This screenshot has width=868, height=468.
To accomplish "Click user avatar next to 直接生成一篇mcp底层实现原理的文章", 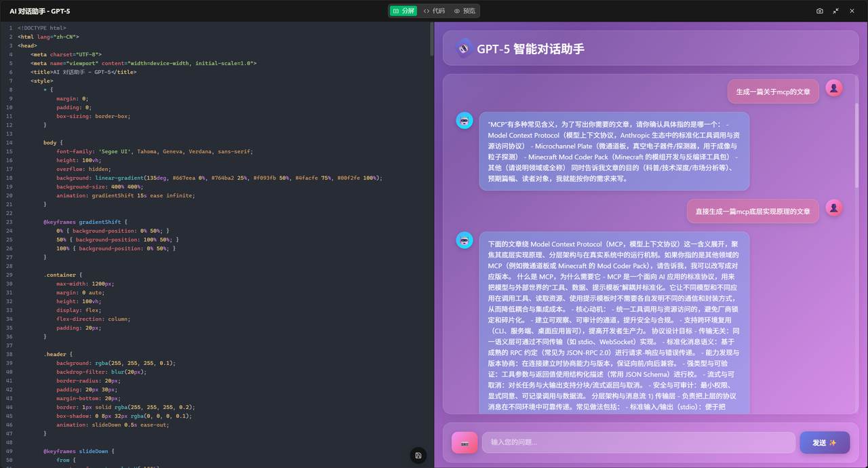I will point(834,207).
